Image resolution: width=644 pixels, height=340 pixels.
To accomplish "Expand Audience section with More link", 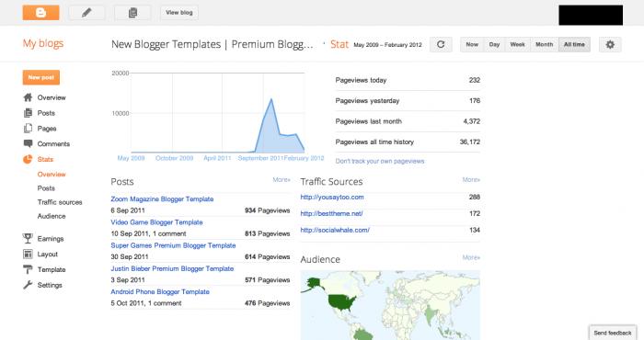I will pos(471,257).
